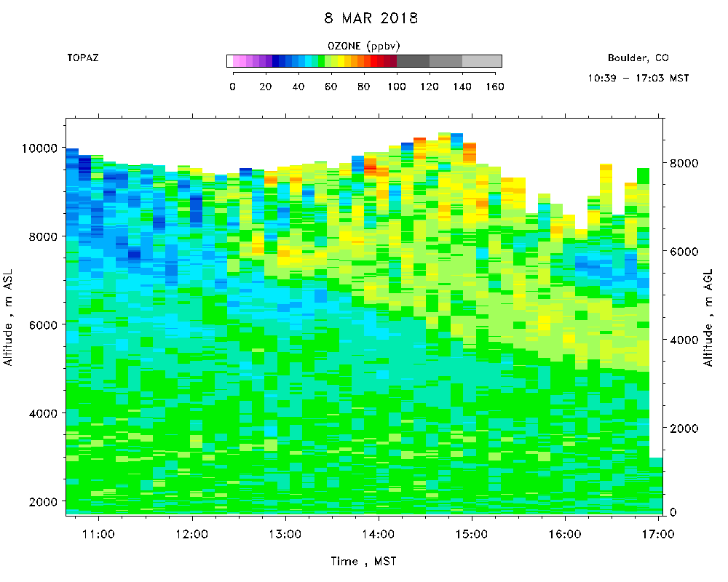
Task: Click the right axis AGL label '8000'
Action: point(684,164)
